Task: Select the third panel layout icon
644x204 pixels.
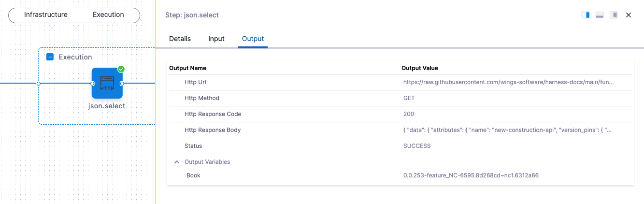Action: pos(614,15)
